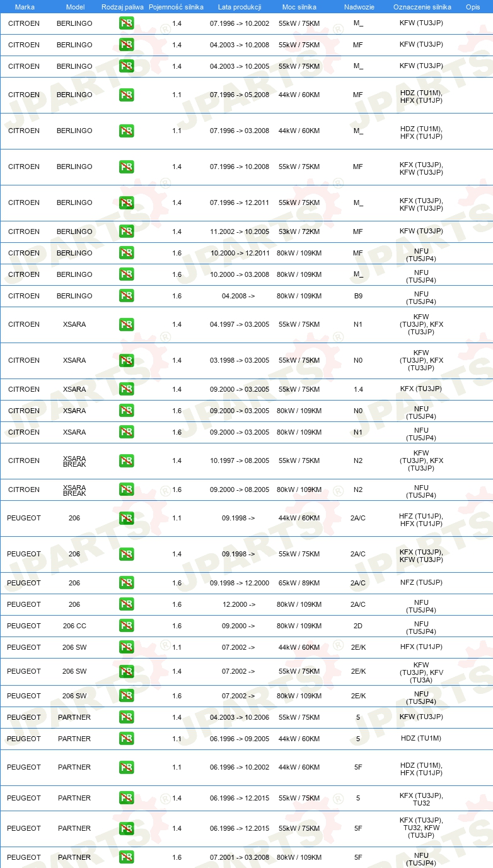Image resolution: width=493 pixels, height=868 pixels.
Task: Select production range 10.1997 -> 08.2005
Action: tap(239, 461)
